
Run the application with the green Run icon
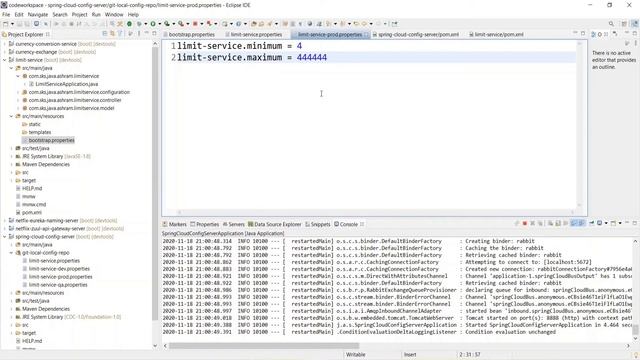[x=153, y=24]
